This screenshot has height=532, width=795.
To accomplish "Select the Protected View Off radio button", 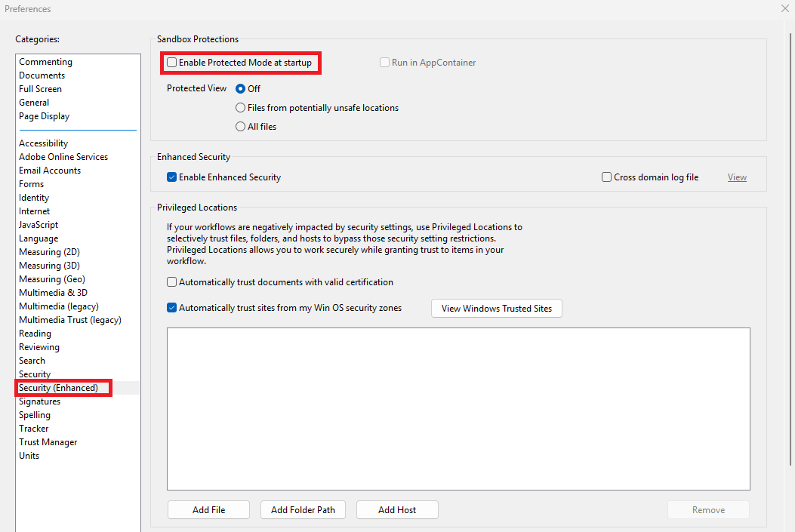I will tap(240, 89).
